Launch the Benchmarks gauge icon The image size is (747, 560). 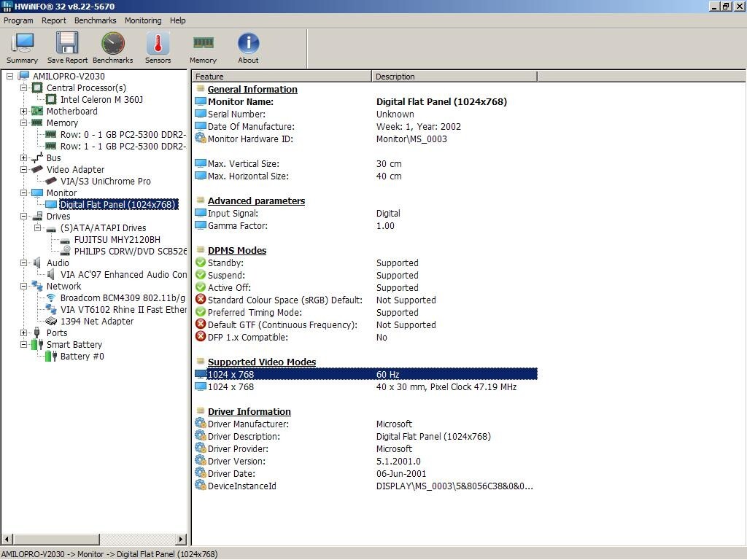[113, 43]
